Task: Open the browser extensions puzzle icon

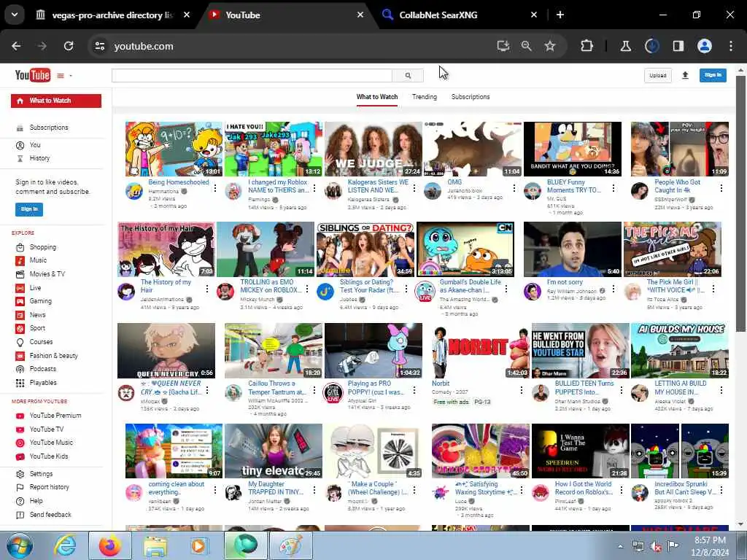Action: tap(587, 46)
